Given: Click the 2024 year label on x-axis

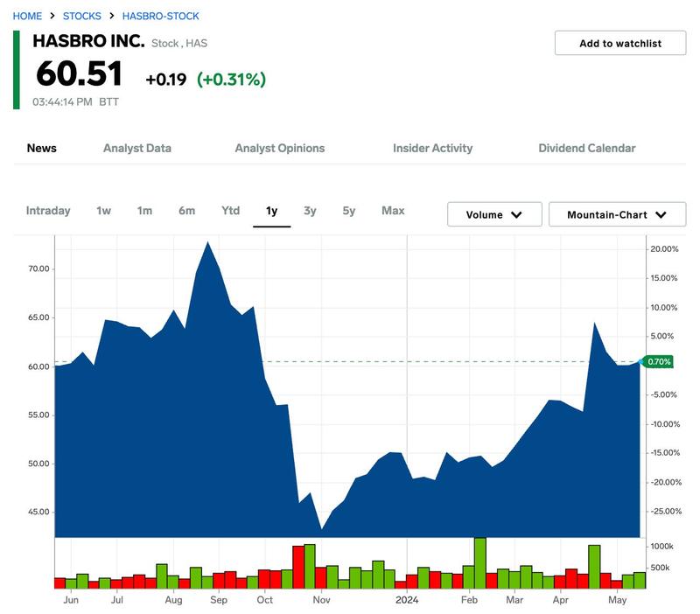Looking at the screenshot, I should click(x=407, y=600).
